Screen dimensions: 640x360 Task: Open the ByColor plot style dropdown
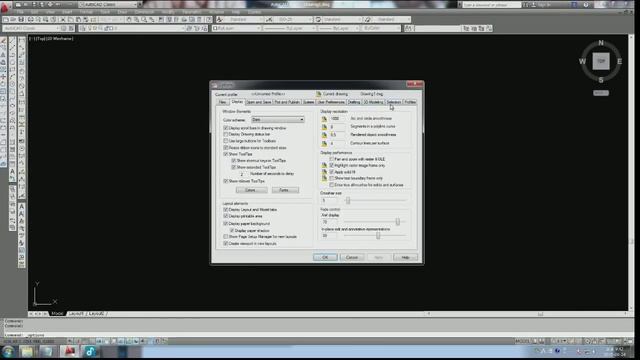pos(381,28)
